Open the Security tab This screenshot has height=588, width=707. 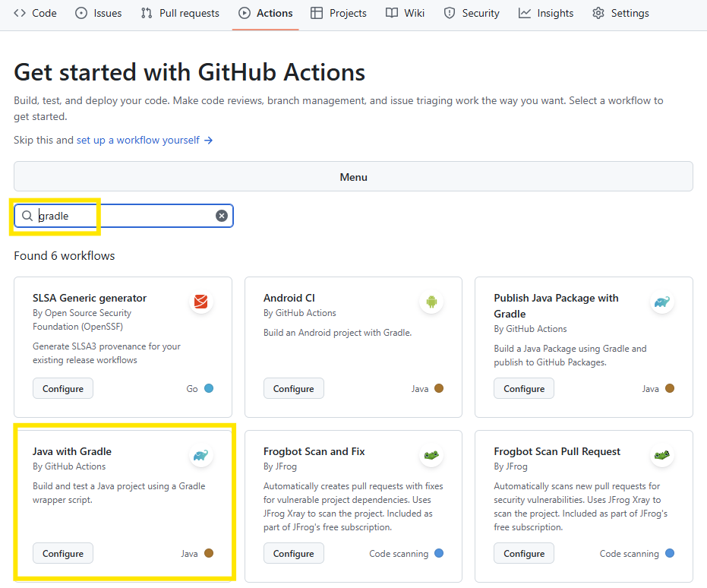click(472, 13)
